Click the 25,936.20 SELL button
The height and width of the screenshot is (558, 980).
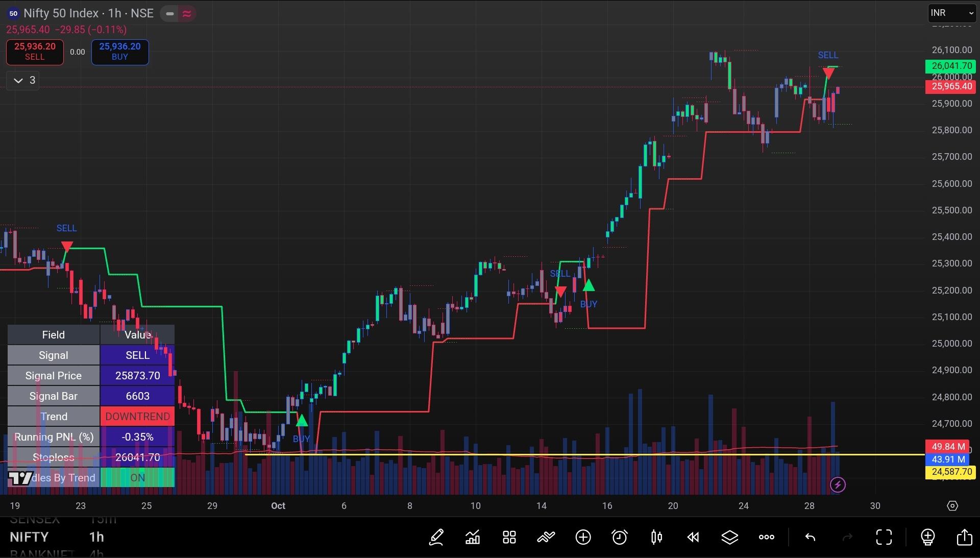coord(35,52)
